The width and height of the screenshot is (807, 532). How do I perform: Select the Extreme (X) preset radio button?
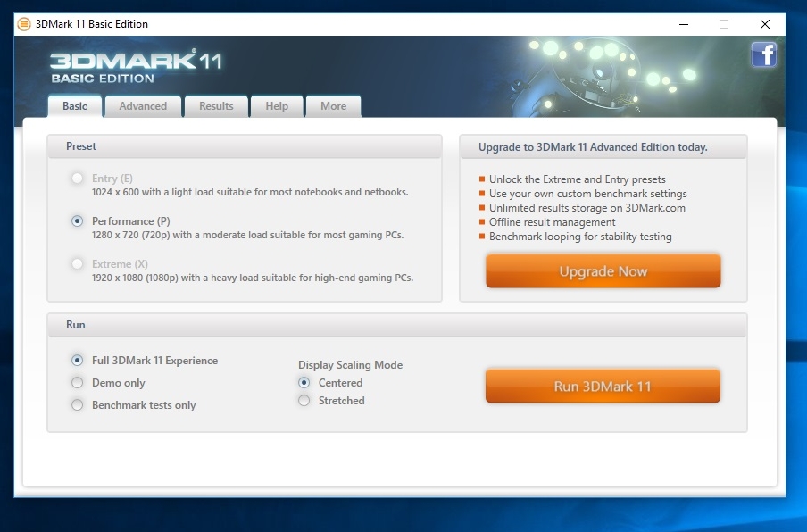77,264
